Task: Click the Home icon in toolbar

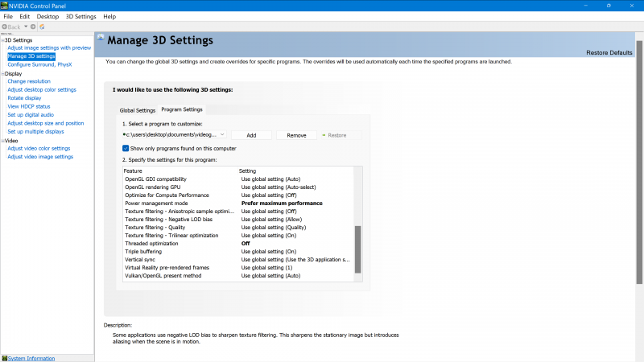Action: [x=42, y=27]
